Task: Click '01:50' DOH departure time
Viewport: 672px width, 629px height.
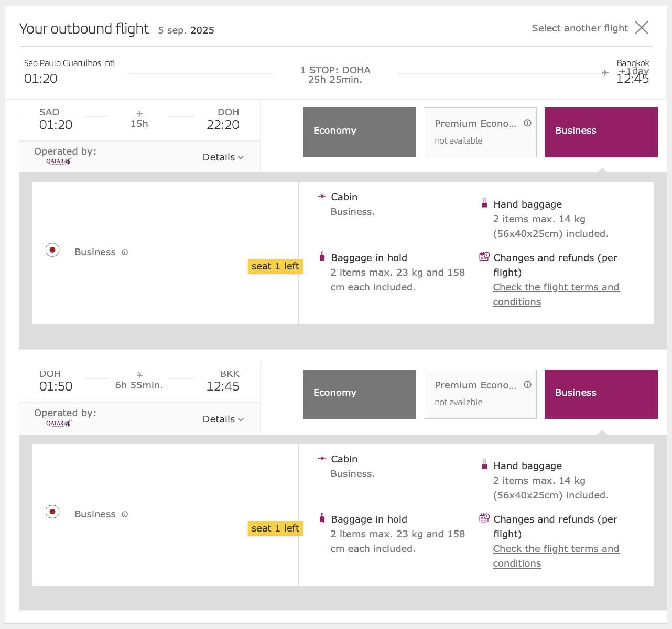Action: 56,386
